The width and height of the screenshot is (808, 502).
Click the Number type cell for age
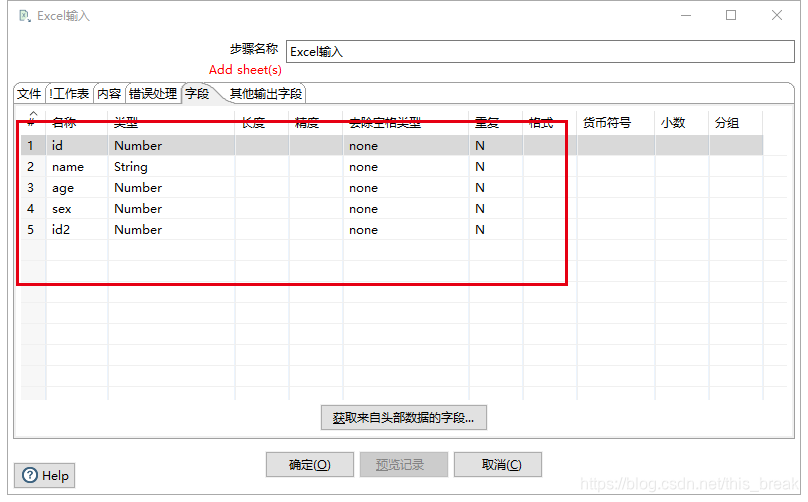172,188
